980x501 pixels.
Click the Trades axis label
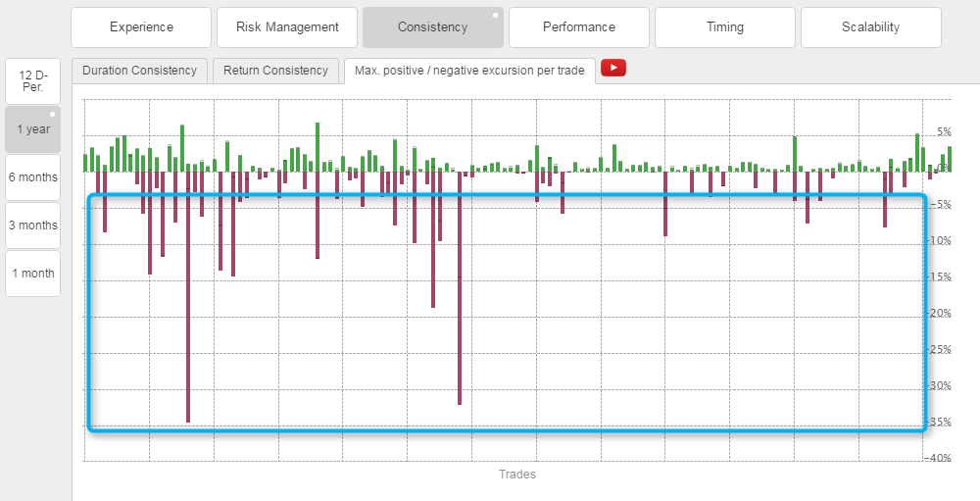point(516,475)
